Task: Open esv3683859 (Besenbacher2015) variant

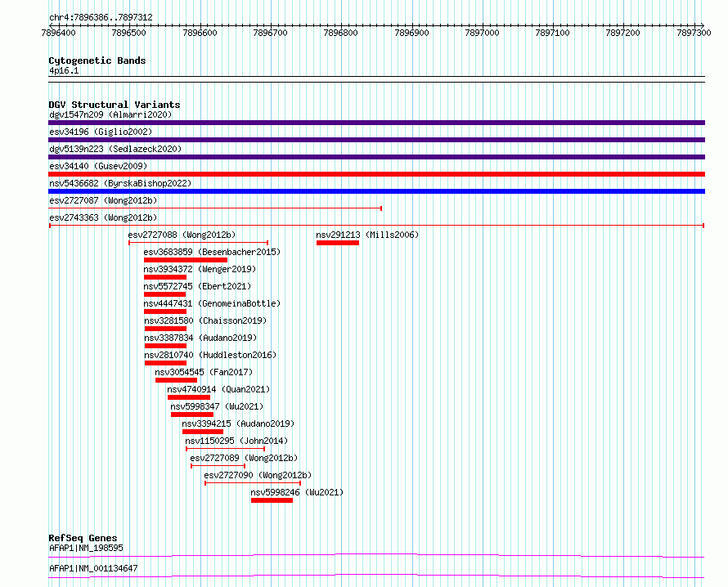Action: click(212, 252)
